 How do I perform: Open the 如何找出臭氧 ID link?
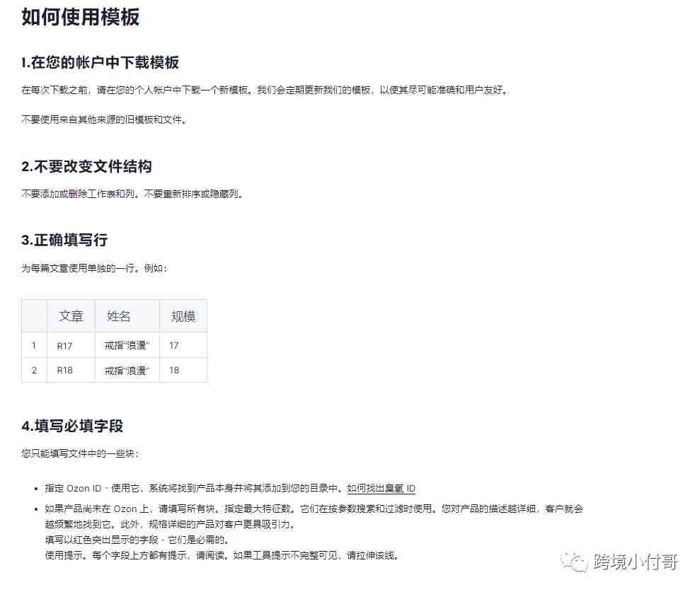(x=381, y=488)
